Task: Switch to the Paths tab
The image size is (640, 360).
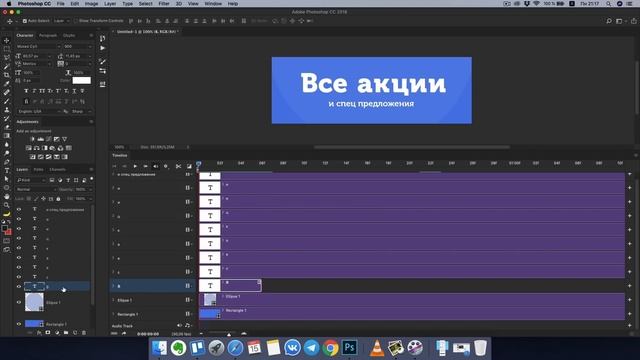Action: coord(38,169)
